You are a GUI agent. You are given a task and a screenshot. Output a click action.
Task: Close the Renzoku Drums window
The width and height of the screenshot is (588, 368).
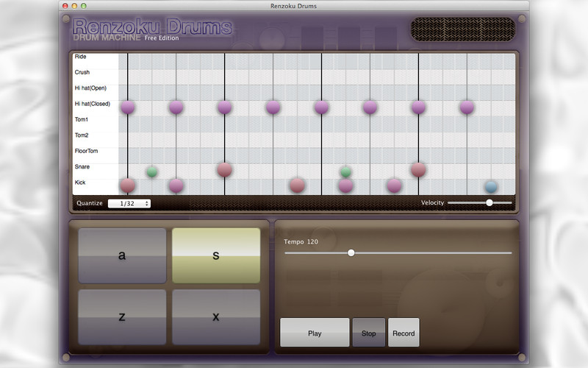pos(65,6)
